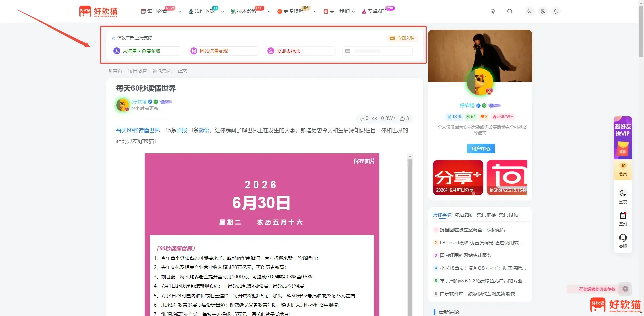Open page settings gear icon

(x=625, y=289)
